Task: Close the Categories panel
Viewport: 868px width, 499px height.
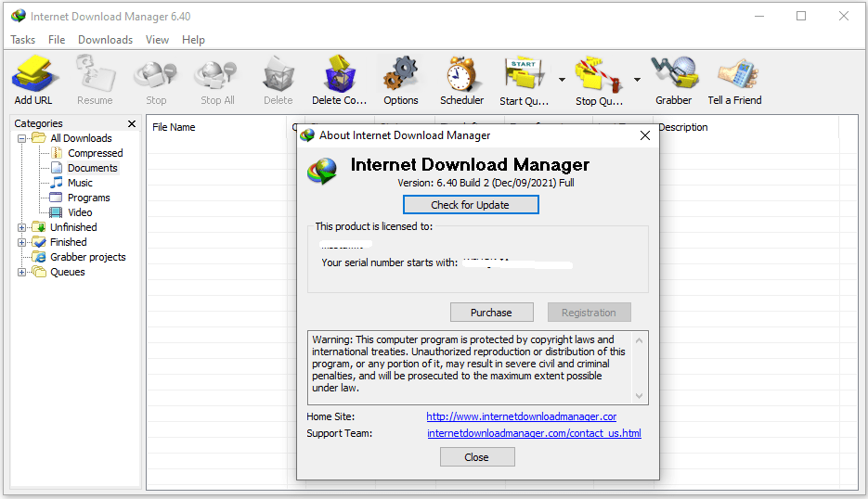Action: click(132, 123)
